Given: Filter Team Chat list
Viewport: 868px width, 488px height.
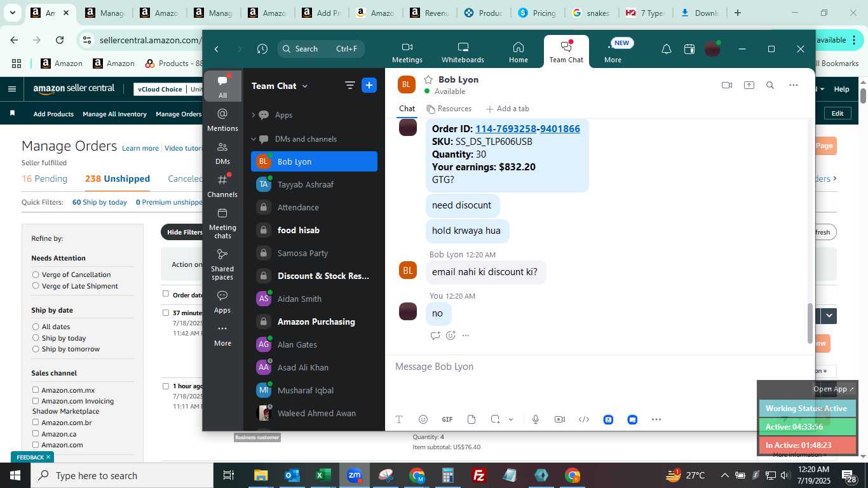Looking at the screenshot, I should (349, 85).
